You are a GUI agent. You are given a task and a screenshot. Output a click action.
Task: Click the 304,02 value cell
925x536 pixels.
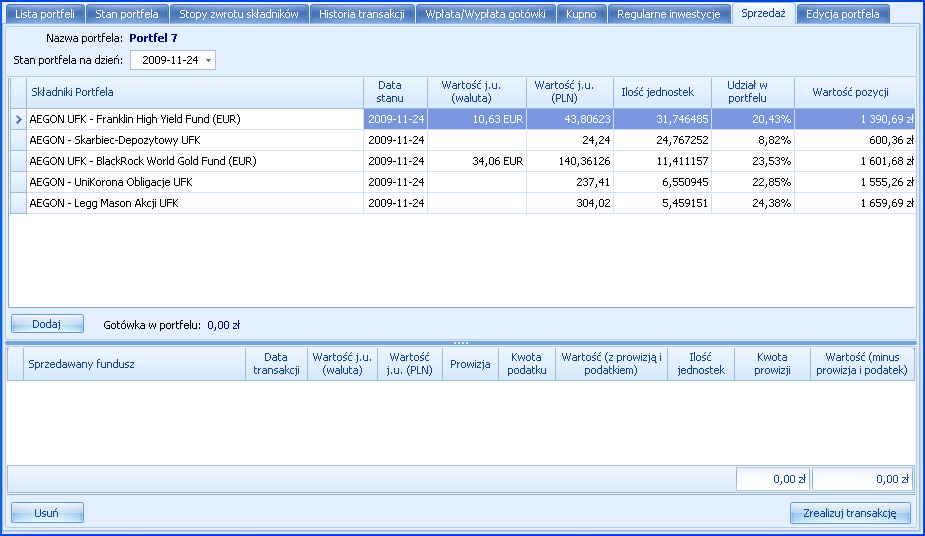pyautogui.click(x=570, y=203)
